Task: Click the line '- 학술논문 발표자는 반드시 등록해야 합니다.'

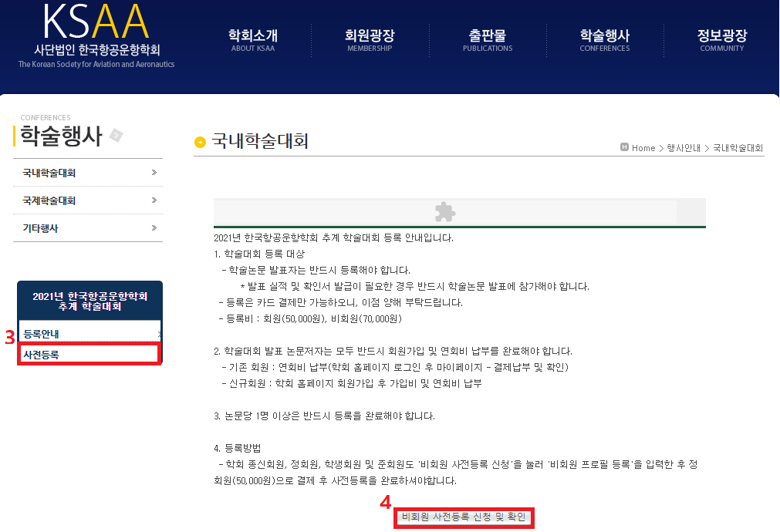Action: coord(316,271)
